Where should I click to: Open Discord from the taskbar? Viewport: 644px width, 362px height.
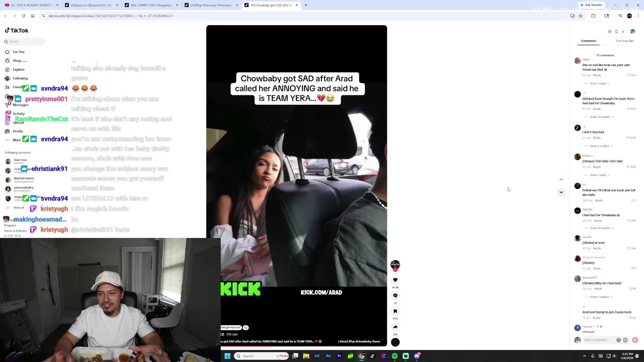click(x=417, y=356)
